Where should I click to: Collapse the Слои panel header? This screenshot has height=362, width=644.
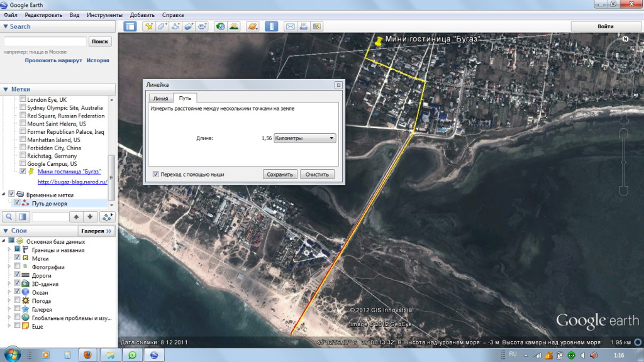pyautogui.click(x=6, y=231)
